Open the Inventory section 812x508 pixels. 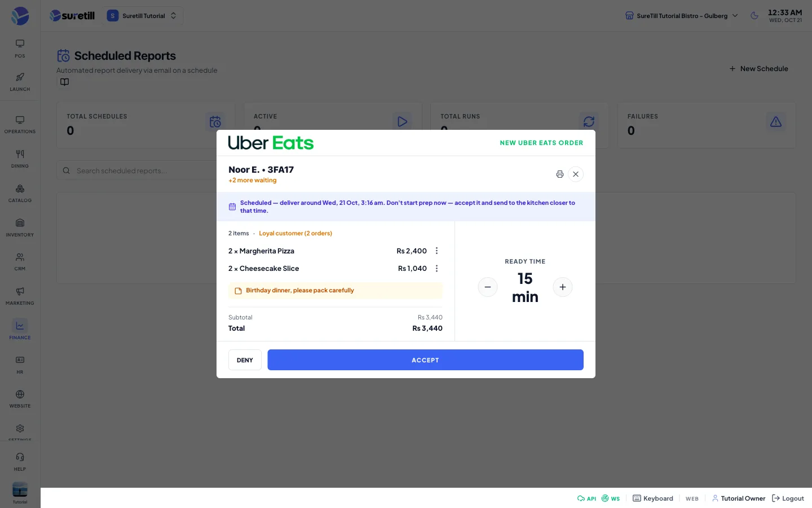coord(20,228)
